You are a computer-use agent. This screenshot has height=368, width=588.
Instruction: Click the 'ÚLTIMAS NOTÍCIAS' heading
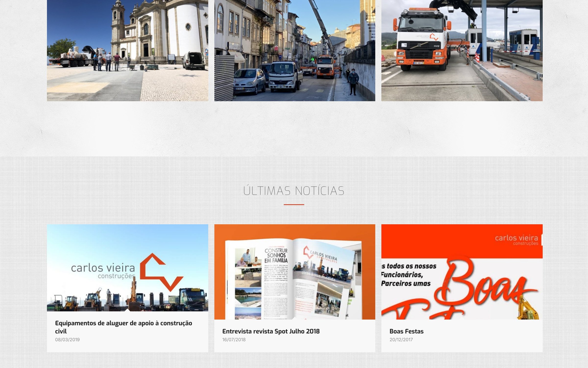294,191
